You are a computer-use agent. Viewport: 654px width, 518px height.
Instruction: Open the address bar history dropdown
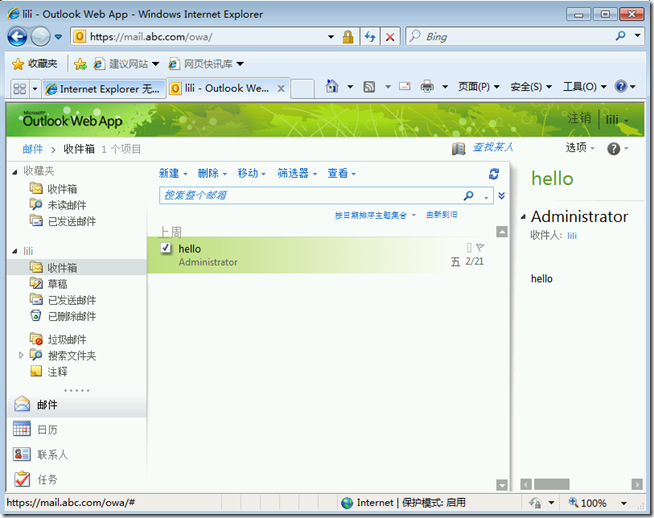pyautogui.click(x=331, y=37)
